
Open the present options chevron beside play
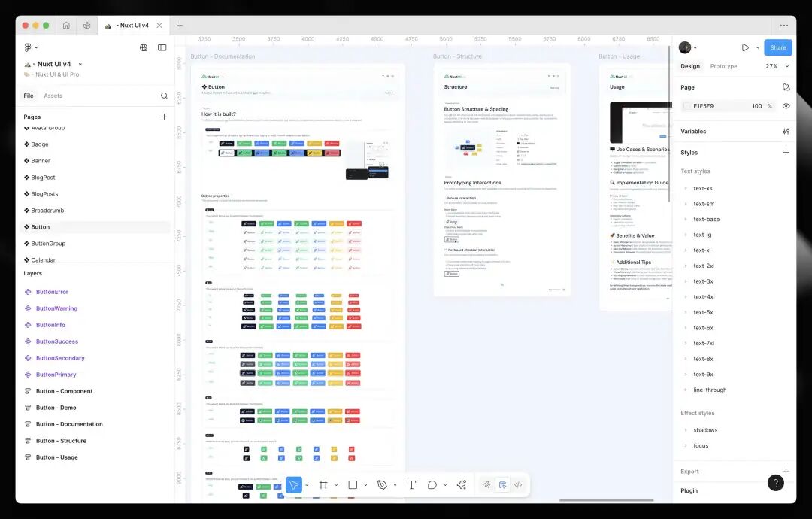click(758, 47)
